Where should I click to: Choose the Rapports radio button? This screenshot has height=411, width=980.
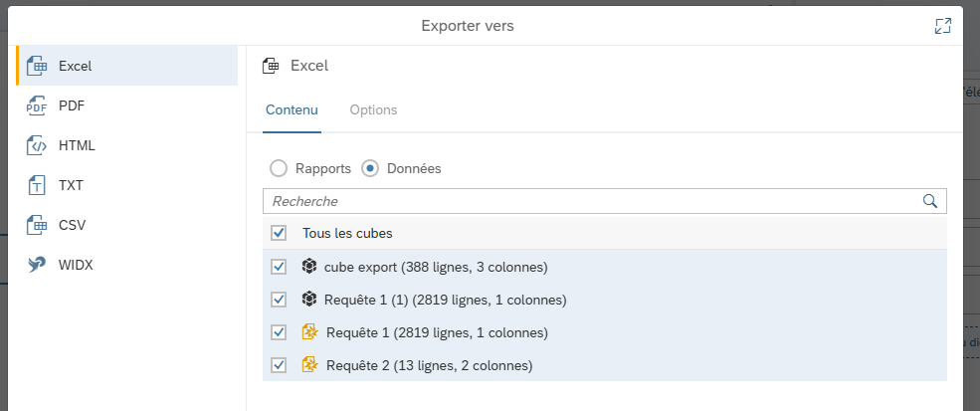pyautogui.click(x=279, y=168)
